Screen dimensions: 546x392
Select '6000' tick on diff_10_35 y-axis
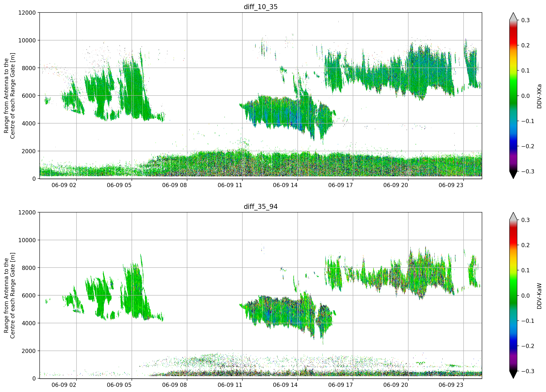(29, 96)
